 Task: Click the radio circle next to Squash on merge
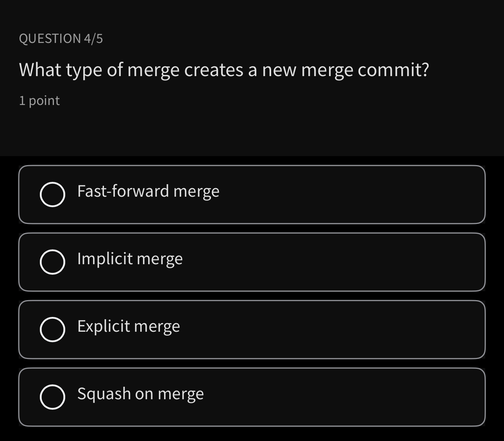[52, 397]
